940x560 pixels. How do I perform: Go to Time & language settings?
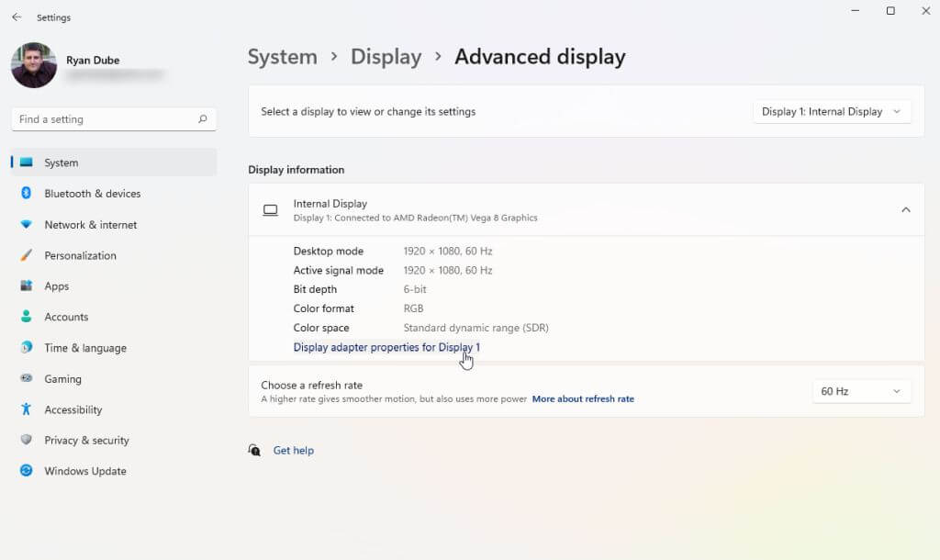coord(85,348)
